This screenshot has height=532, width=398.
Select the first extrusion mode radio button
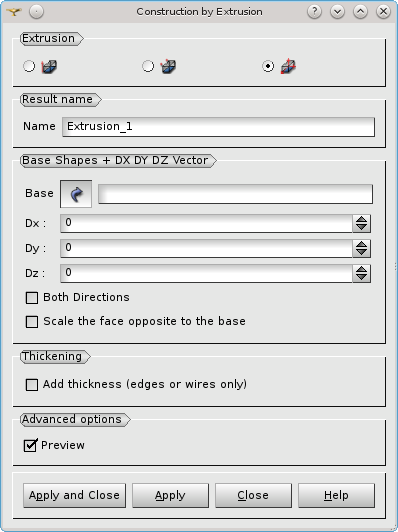(x=29, y=66)
